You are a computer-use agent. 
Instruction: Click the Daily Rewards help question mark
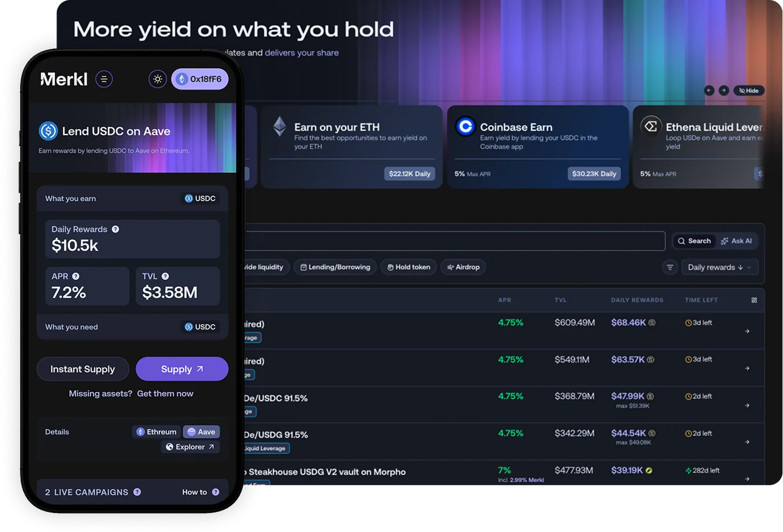tap(115, 229)
